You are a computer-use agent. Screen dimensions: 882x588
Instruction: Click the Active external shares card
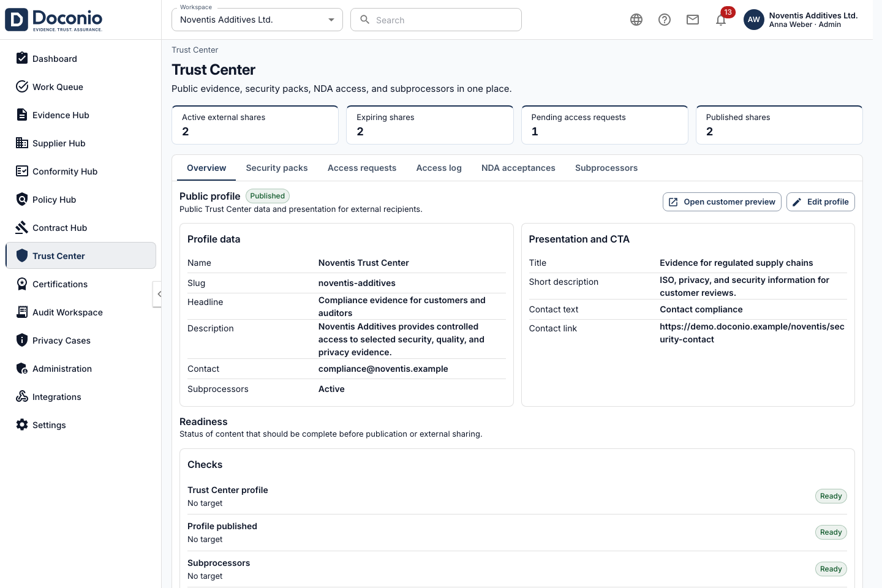click(x=255, y=125)
